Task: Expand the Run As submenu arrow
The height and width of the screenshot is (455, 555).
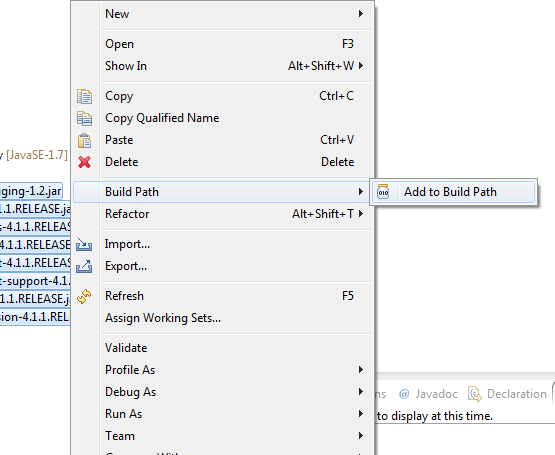Action: 361,414
